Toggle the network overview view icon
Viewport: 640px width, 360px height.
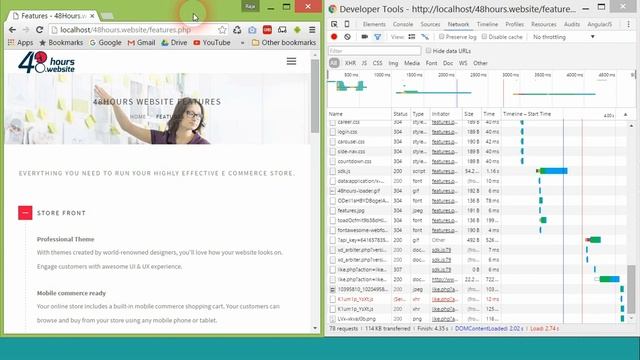pos(425,37)
